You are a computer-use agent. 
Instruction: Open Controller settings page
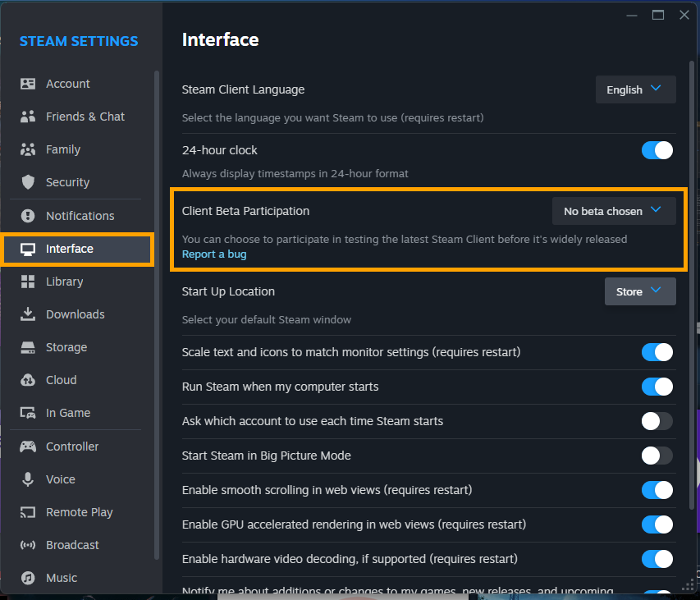pos(78,447)
